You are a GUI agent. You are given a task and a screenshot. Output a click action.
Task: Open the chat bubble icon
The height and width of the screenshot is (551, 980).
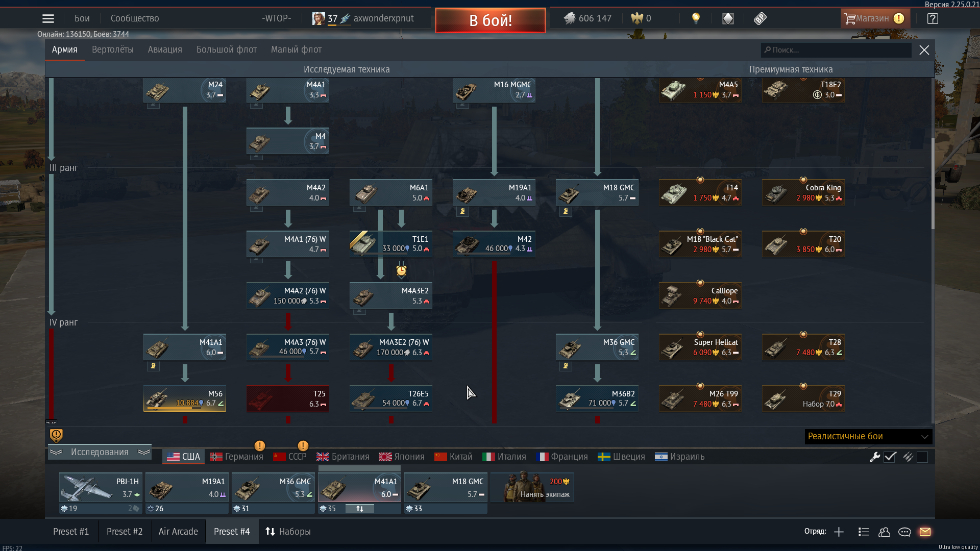904,532
